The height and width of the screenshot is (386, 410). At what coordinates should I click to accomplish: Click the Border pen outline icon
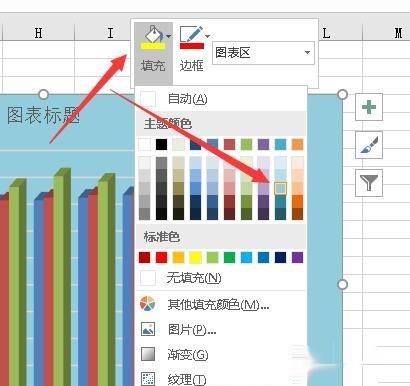tap(192, 38)
